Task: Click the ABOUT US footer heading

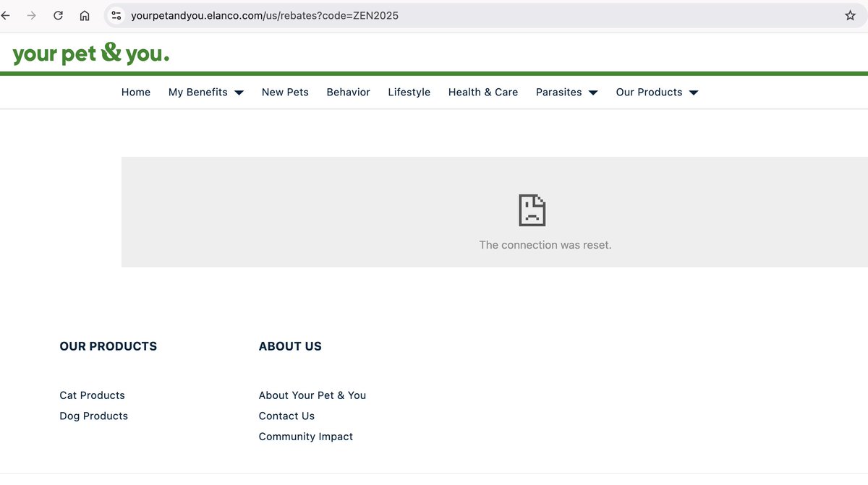Action: pos(290,346)
